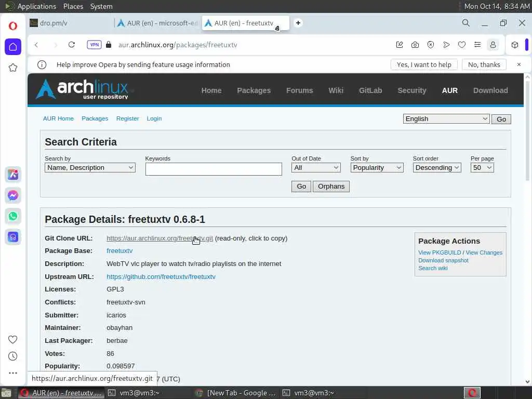
Task: Open the Home navigation item
Action: pos(211,90)
